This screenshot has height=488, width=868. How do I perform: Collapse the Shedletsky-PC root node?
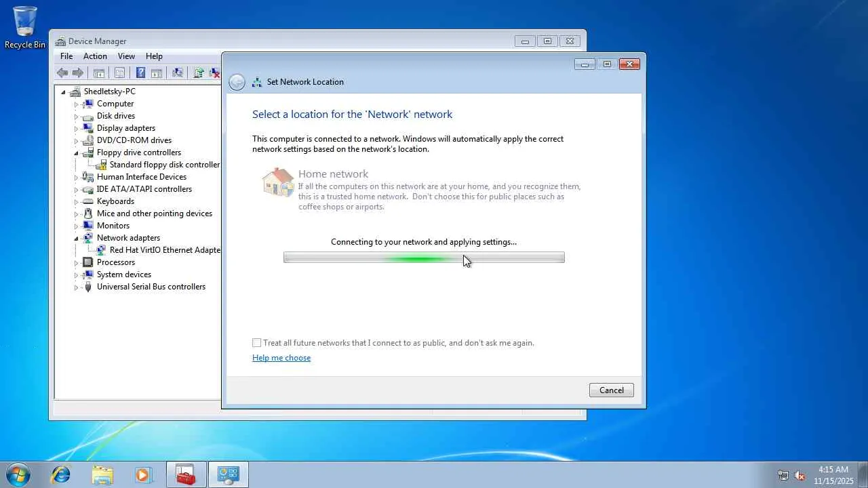click(x=64, y=92)
